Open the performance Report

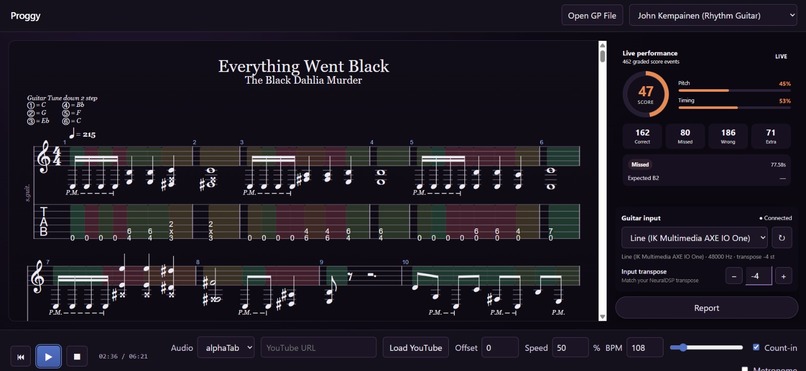click(x=706, y=308)
